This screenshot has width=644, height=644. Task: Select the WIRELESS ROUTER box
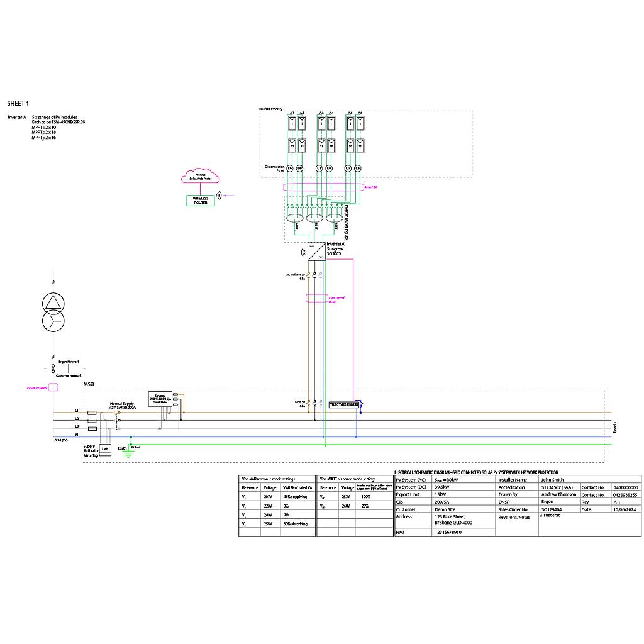pyautogui.click(x=201, y=201)
